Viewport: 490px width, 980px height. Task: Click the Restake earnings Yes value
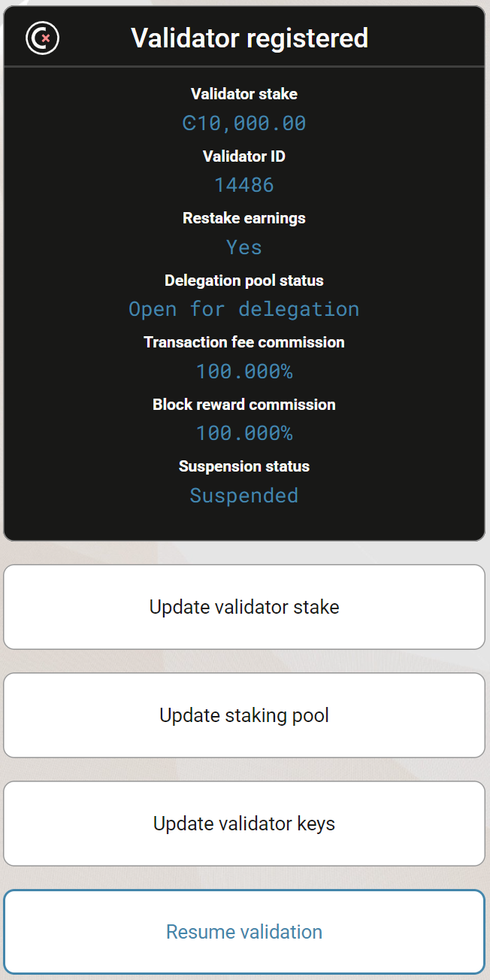[244, 247]
